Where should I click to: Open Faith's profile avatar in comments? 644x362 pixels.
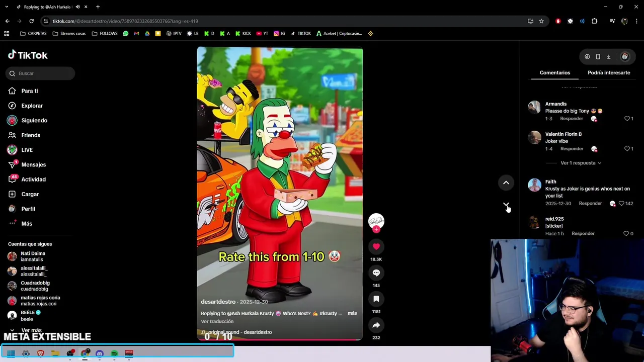[534, 185]
